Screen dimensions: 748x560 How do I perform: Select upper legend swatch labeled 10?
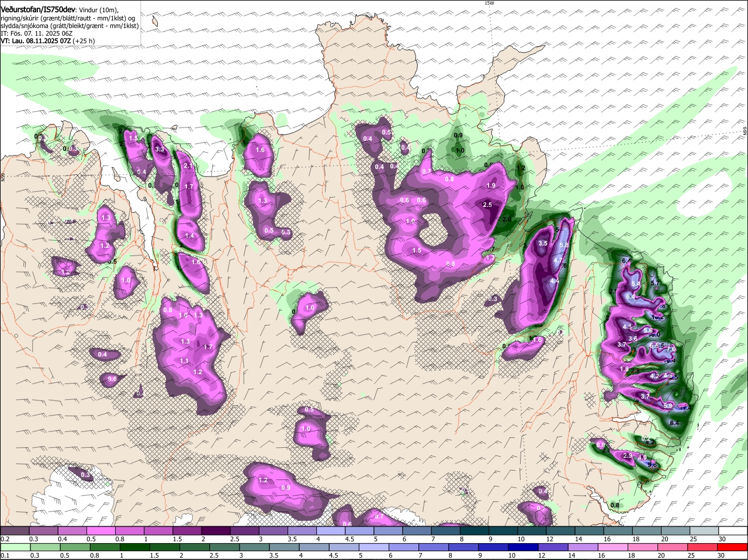point(531,530)
